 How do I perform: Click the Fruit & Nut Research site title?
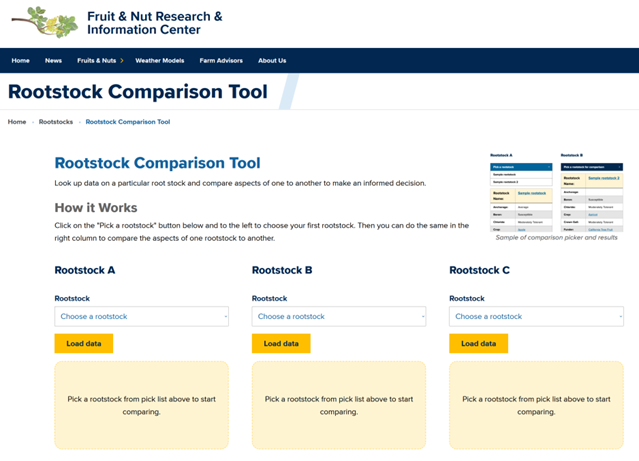click(155, 23)
